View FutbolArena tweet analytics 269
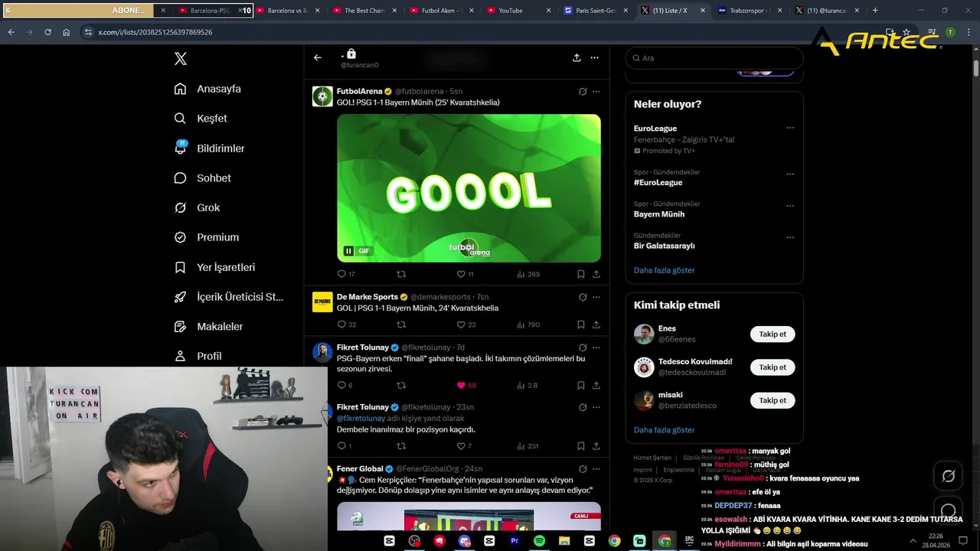Screen dimensions: 980x551 point(528,274)
